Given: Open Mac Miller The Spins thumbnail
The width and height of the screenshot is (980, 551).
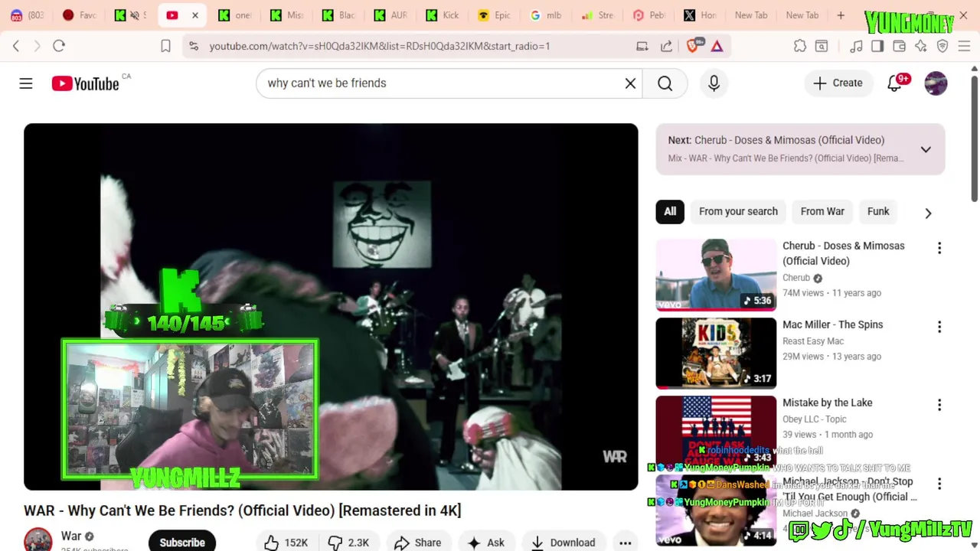Looking at the screenshot, I should tap(716, 353).
